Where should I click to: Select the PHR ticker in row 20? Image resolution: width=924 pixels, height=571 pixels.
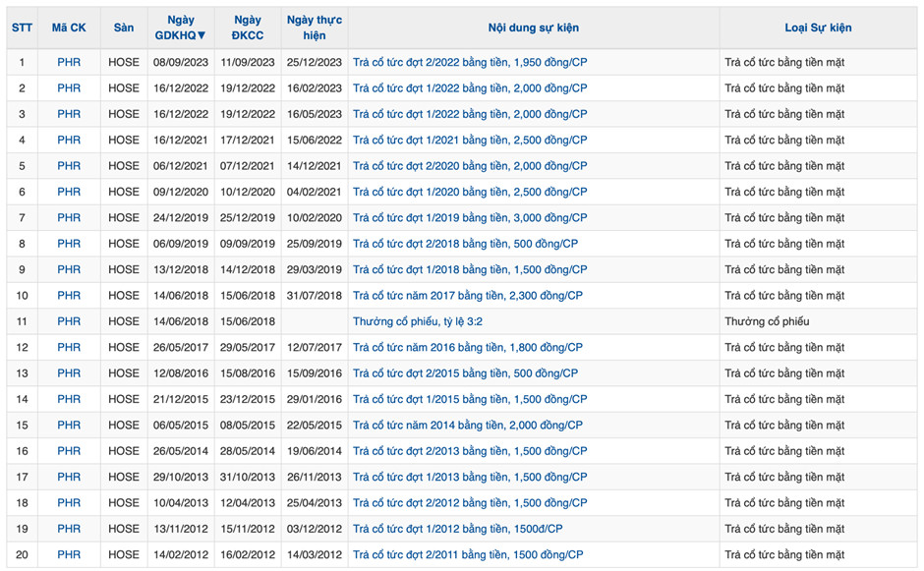point(69,555)
